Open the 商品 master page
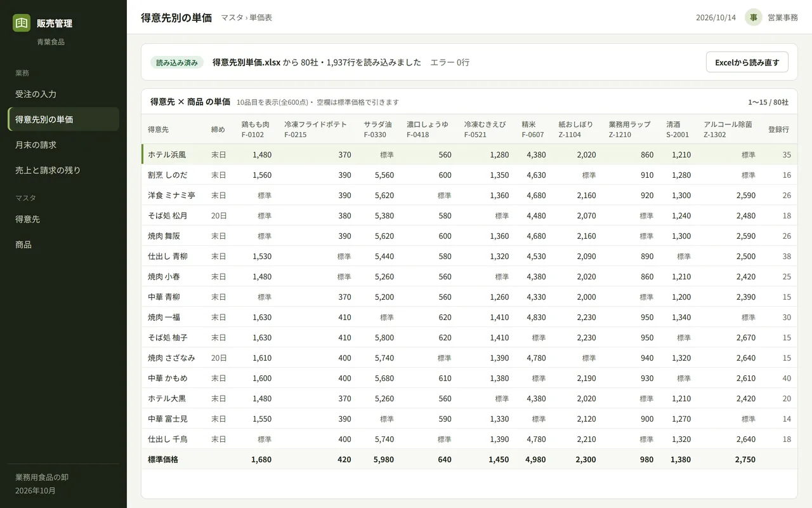Image resolution: width=812 pixels, height=508 pixels. point(63,244)
